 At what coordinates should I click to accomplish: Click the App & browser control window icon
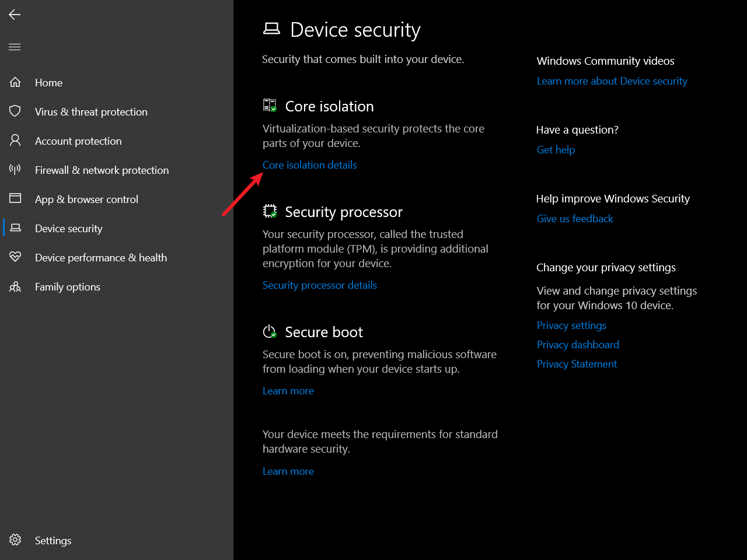click(x=15, y=199)
